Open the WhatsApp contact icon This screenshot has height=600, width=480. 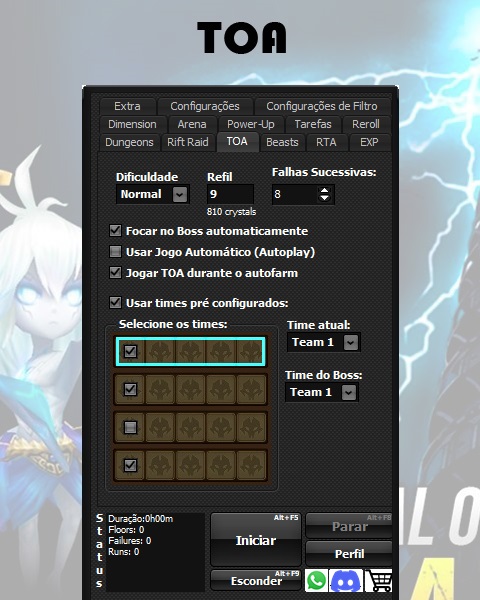[x=316, y=580]
